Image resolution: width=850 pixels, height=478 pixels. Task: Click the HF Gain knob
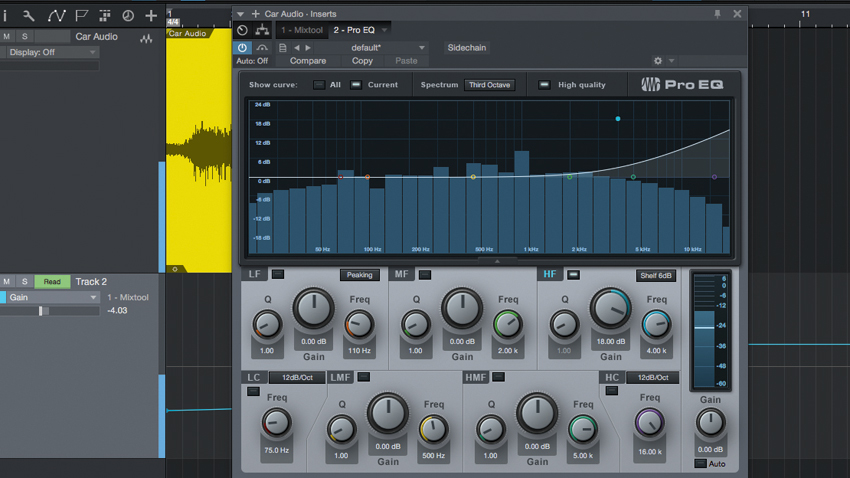[610, 308]
